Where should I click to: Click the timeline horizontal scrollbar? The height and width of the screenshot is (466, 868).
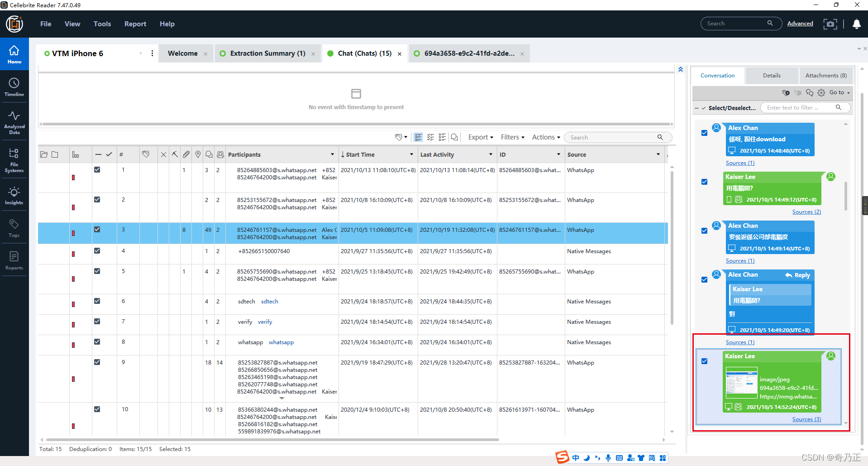(x=356, y=124)
